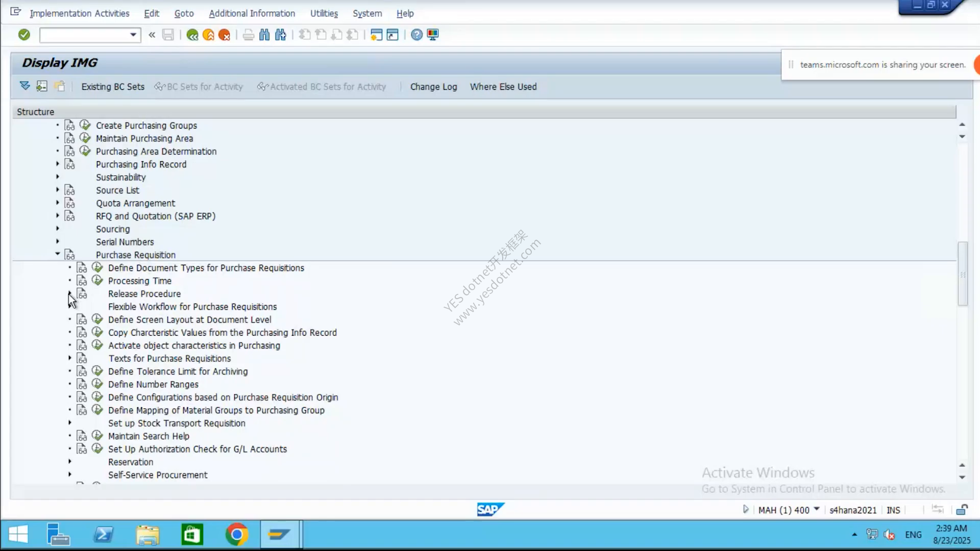This screenshot has height=551, width=980.
Task: Open the Utilities menu
Action: [324, 13]
